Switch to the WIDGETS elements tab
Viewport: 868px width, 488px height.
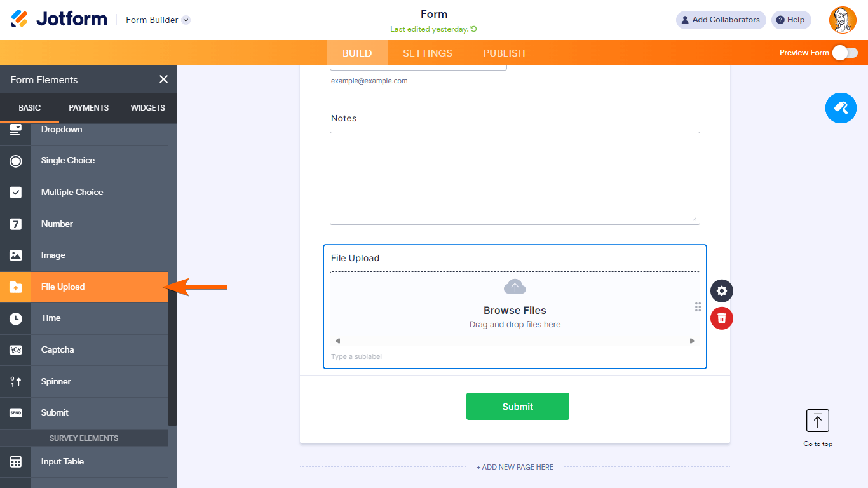click(x=147, y=108)
